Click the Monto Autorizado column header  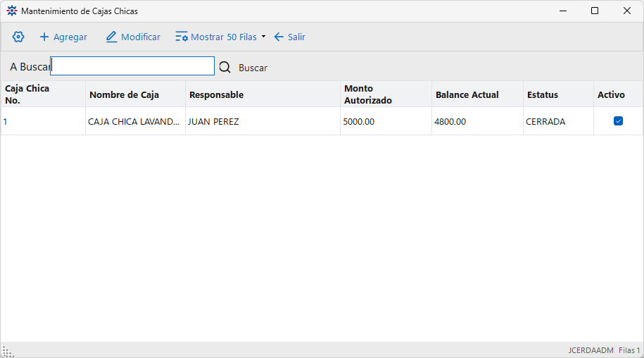point(386,94)
